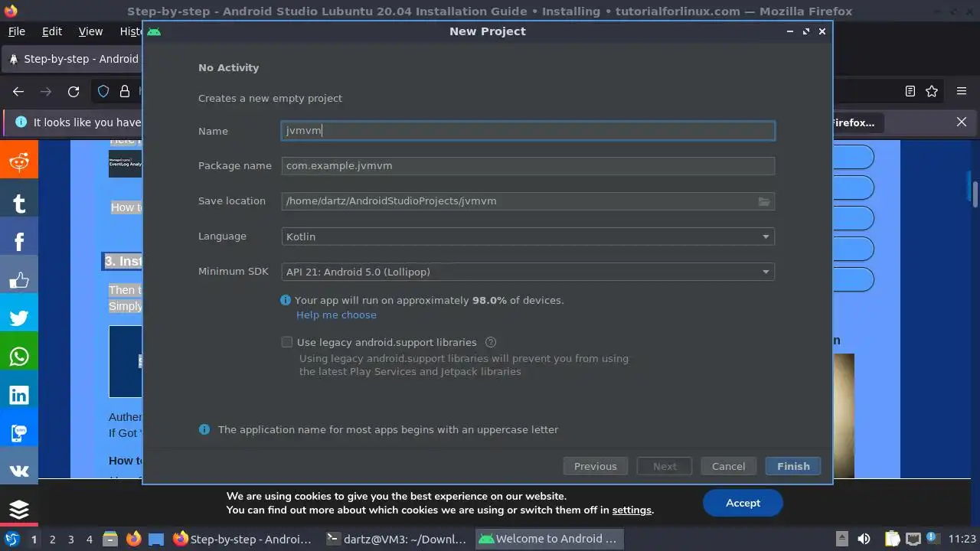Click notification tray icon beside clock
980x551 pixels.
pyautogui.click(x=933, y=539)
